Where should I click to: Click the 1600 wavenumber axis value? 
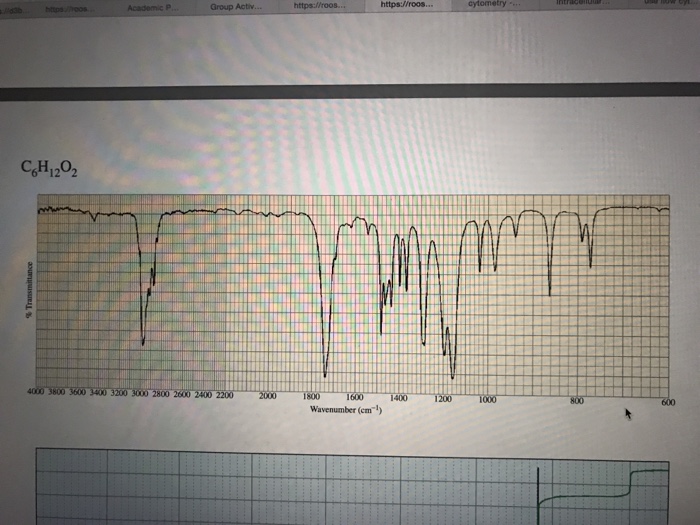pyautogui.click(x=354, y=397)
